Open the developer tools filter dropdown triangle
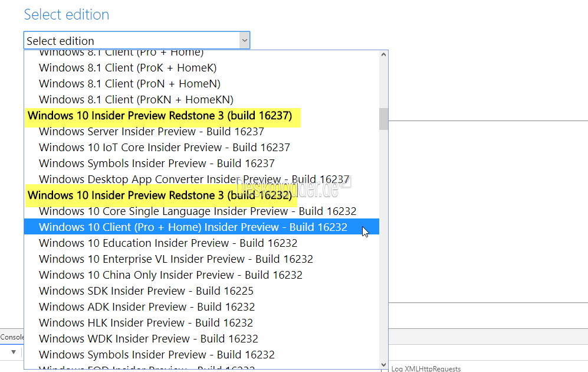 [14, 352]
